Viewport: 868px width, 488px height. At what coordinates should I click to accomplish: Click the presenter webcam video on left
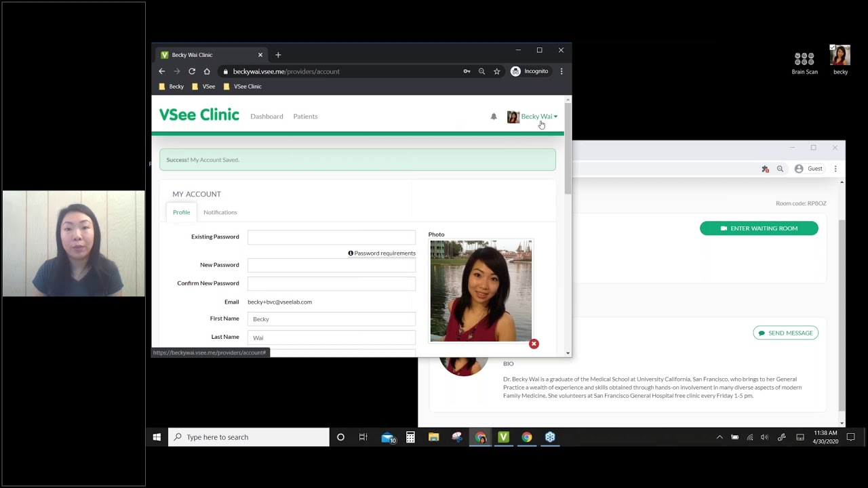point(73,243)
